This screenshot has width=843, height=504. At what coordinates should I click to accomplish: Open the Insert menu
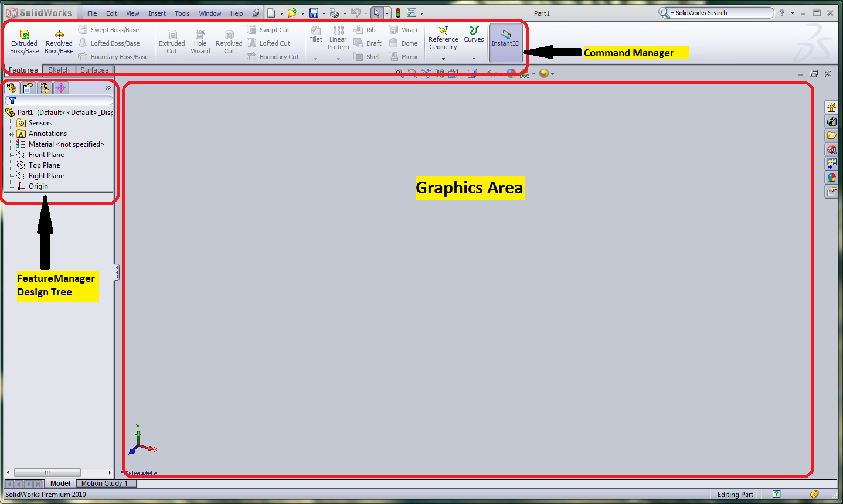point(157,13)
